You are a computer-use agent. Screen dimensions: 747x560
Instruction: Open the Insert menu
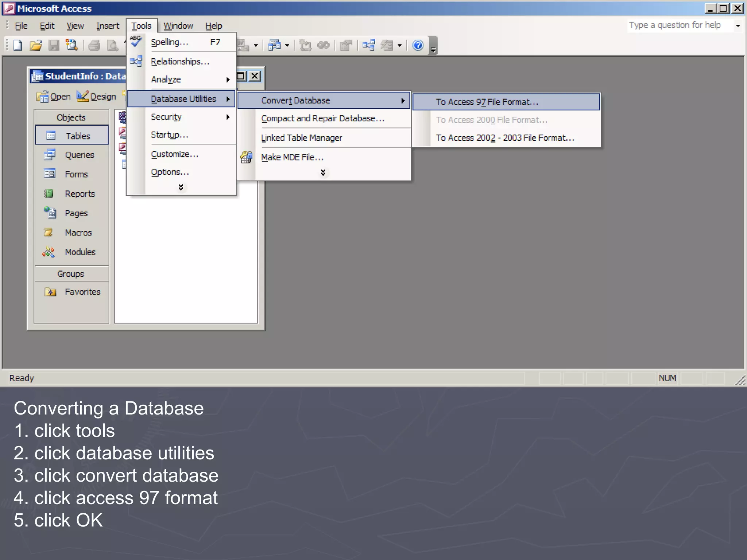coord(108,26)
